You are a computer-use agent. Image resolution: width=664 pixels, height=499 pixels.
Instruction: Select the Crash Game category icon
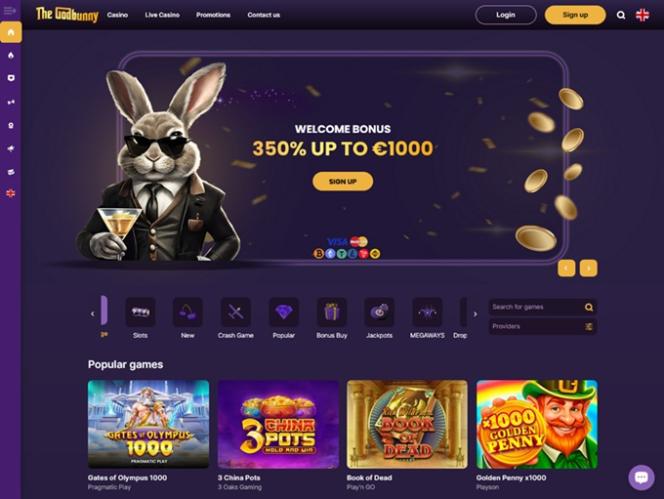(235, 312)
